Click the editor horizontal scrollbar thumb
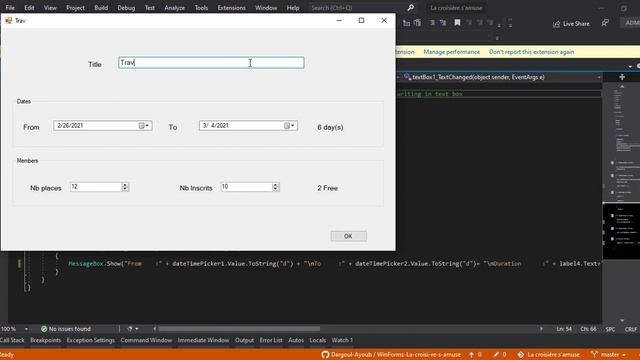The width and height of the screenshot is (640, 360). coord(239,329)
